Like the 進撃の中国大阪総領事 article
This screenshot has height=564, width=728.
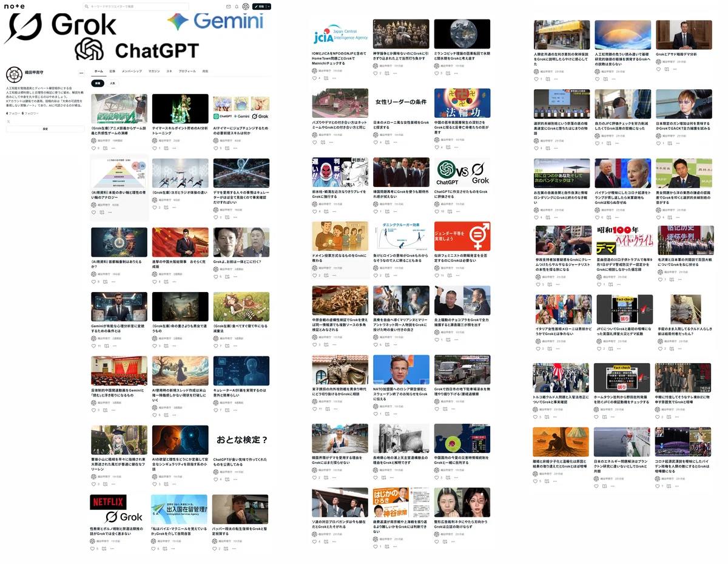(154, 282)
